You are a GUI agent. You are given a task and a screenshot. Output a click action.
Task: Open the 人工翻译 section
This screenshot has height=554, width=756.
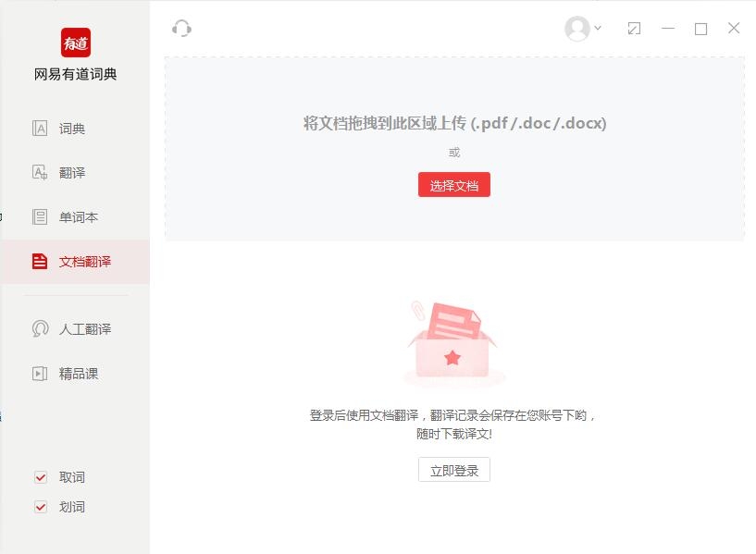(75, 329)
